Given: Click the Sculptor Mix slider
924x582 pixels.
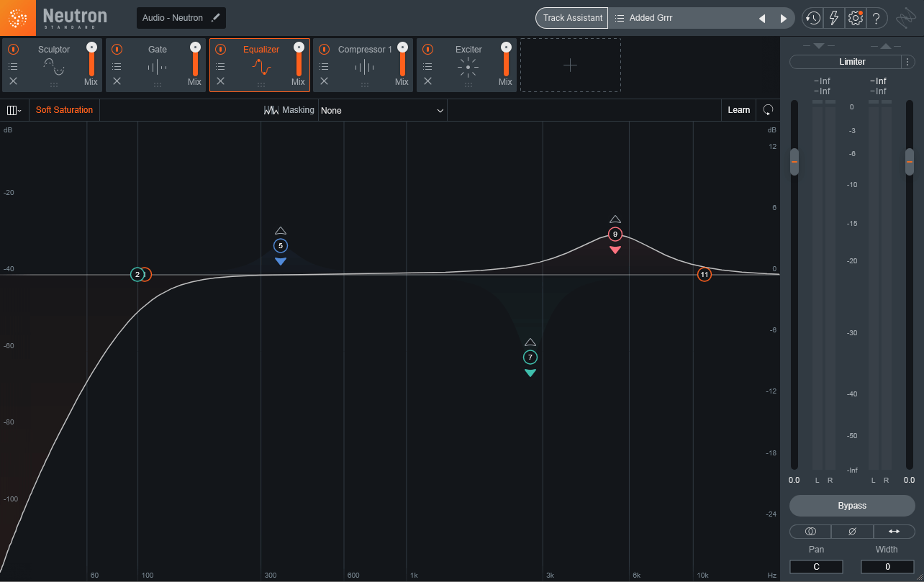Looking at the screenshot, I should (91, 60).
